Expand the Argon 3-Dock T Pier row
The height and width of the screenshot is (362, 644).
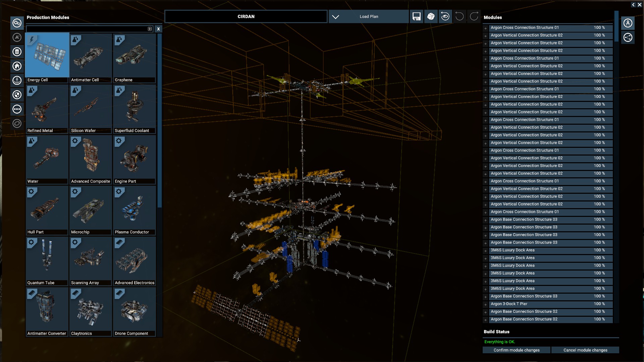pyautogui.click(x=485, y=304)
